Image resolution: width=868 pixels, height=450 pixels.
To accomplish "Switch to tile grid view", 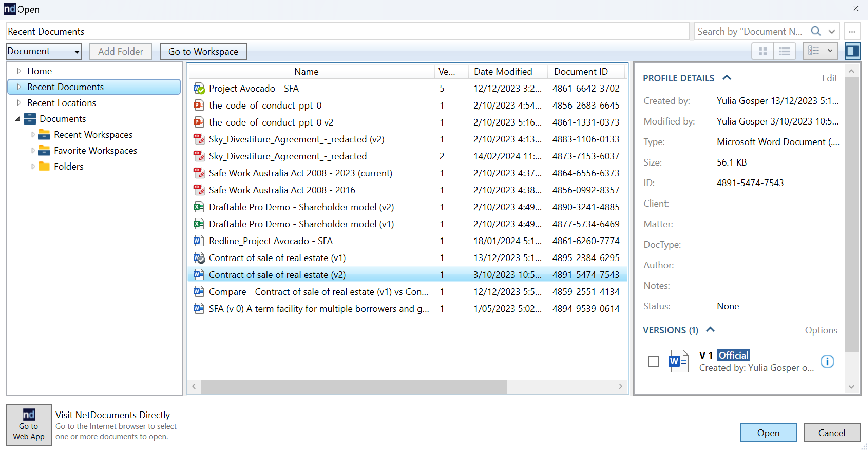I will [762, 51].
